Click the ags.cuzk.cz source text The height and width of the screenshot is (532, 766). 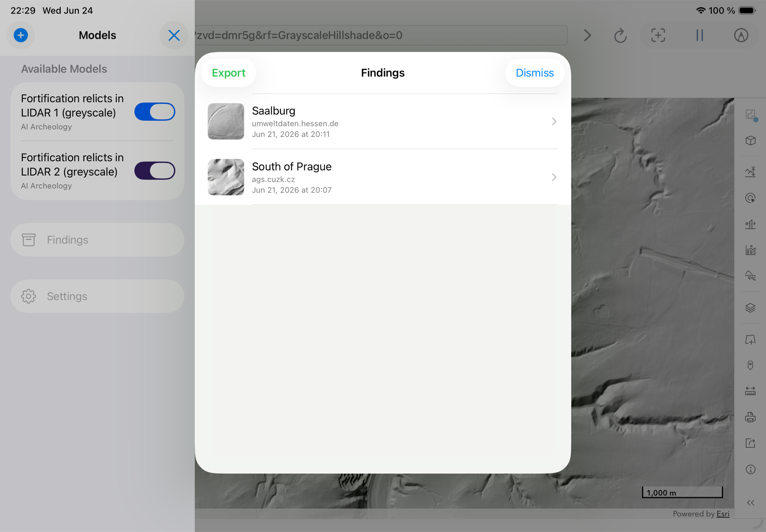click(x=273, y=179)
